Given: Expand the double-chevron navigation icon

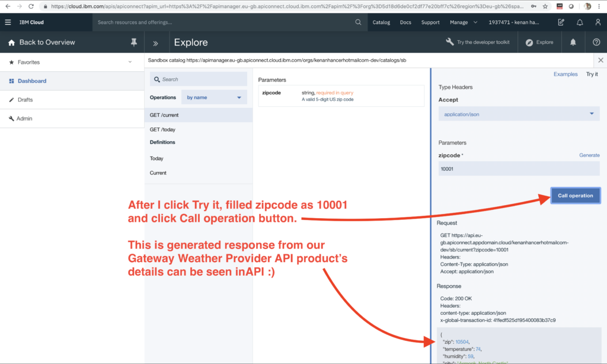Looking at the screenshot, I should pyautogui.click(x=156, y=43).
